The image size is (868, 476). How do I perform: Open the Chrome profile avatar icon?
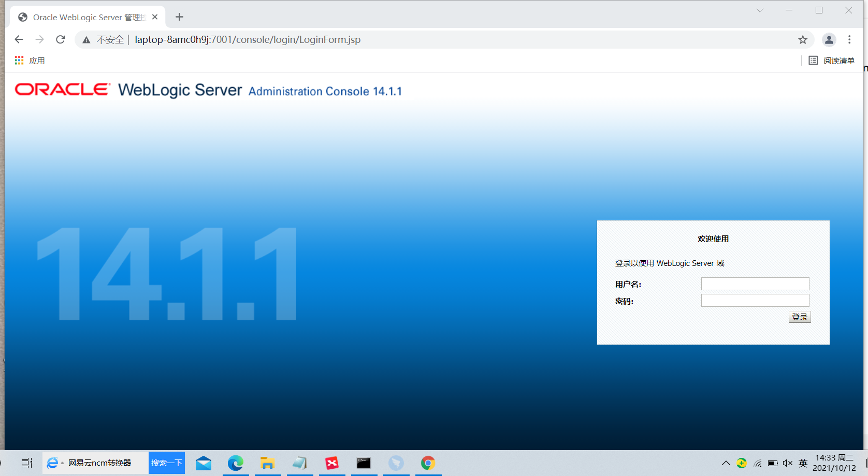point(829,39)
